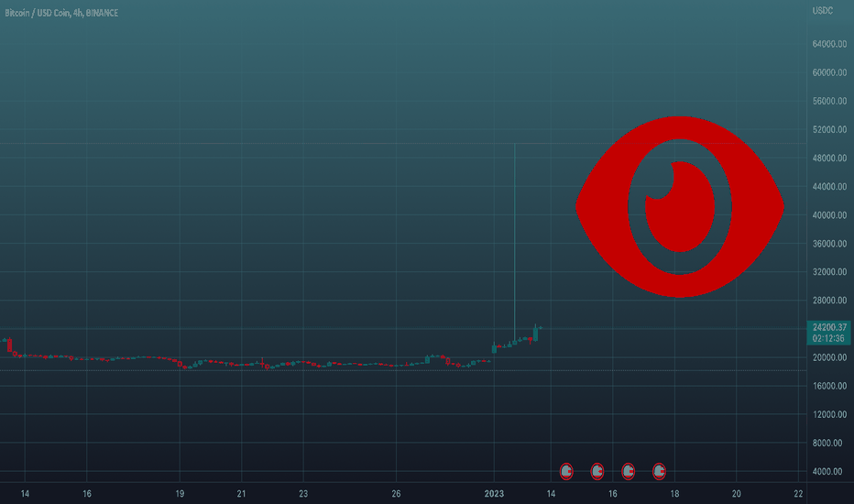
Task: Click the 48000.00 price axis label
Action: point(829,158)
